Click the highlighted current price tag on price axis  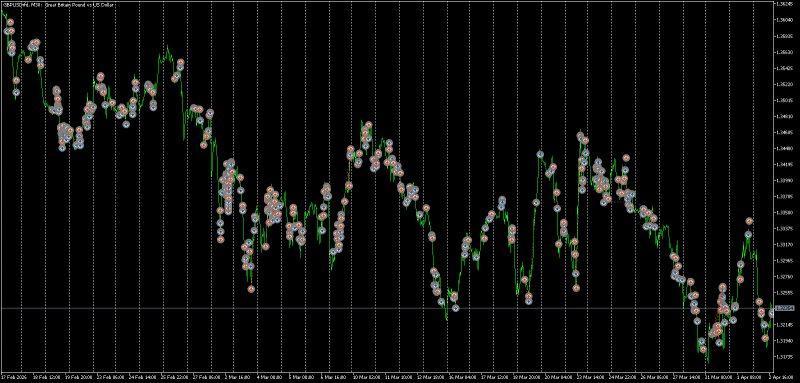tap(786, 308)
